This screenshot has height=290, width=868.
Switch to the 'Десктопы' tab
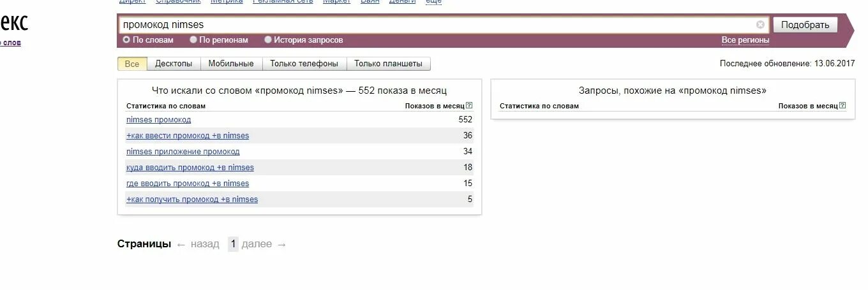pos(174,64)
